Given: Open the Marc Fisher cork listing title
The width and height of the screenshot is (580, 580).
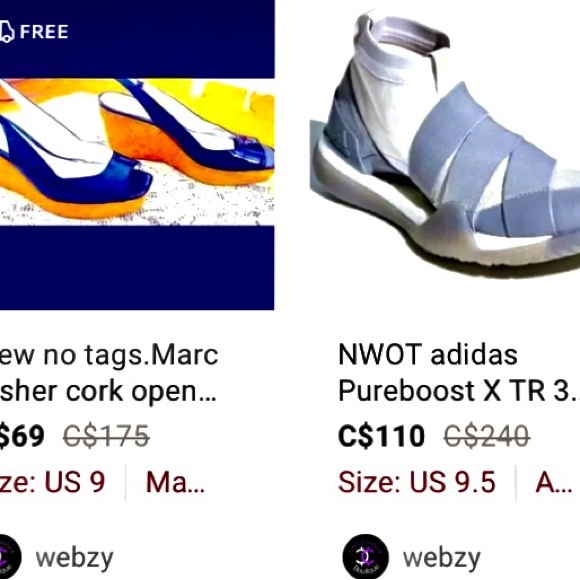Looking at the screenshot, I should click(x=109, y=372).
